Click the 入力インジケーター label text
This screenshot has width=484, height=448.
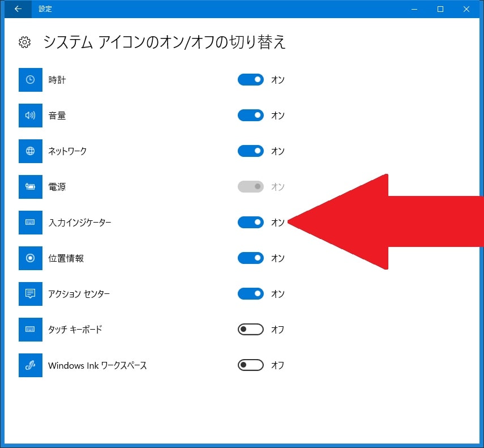pyautogui.click(x=80, y=223)
